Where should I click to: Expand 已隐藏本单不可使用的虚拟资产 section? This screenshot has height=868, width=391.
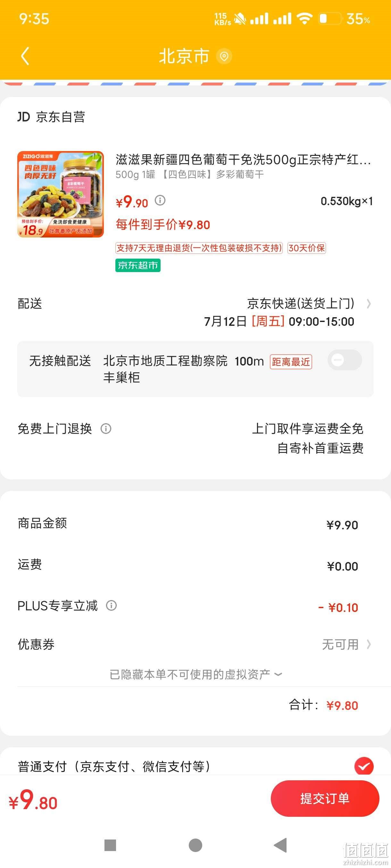click(196, 674)
